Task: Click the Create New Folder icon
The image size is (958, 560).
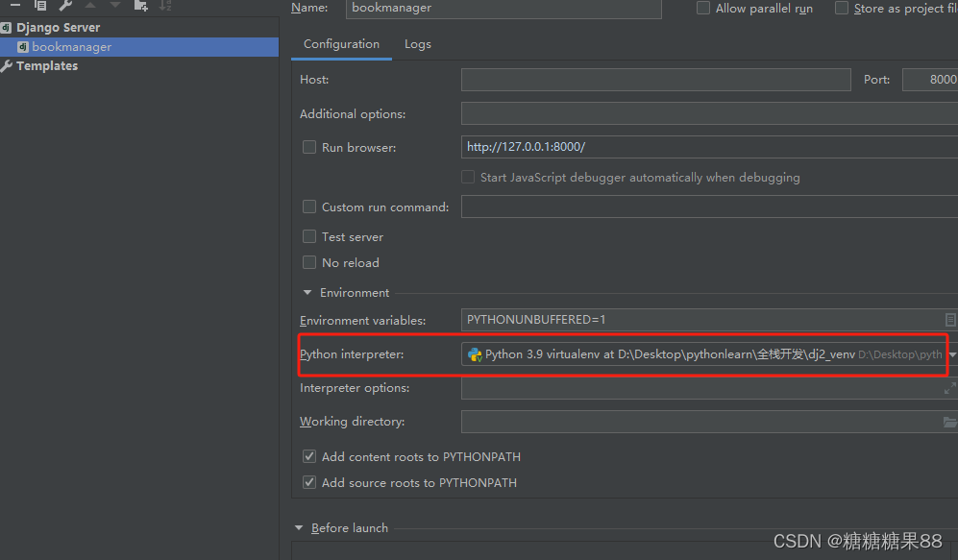Action: click(x=140, y=5)
